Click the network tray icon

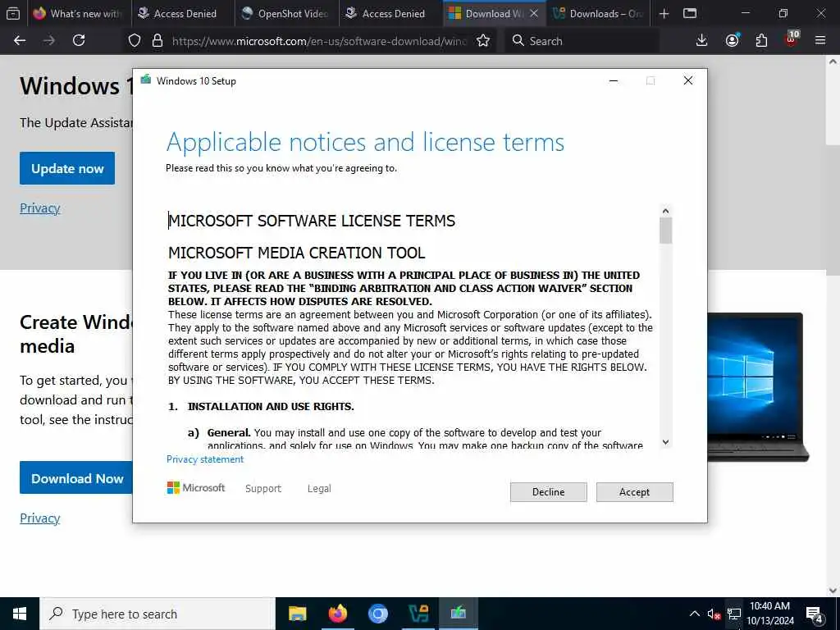(734, 614)
